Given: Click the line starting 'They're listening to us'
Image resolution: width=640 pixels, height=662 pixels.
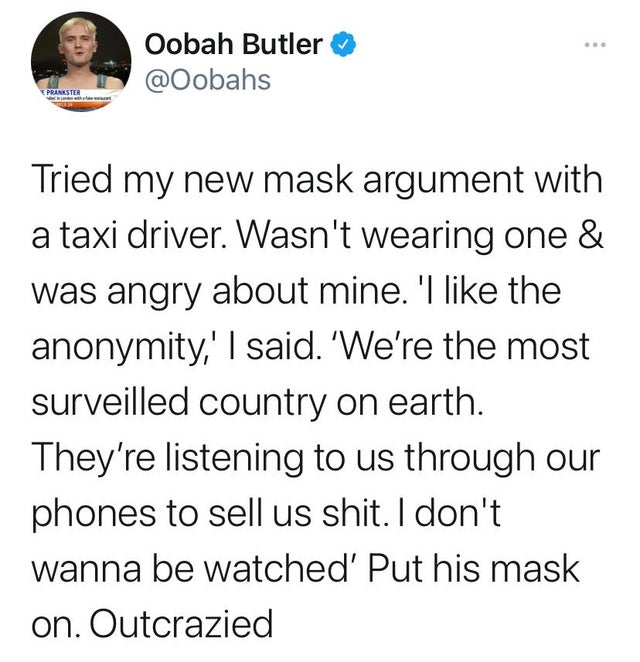Looking at the screenshot, I should pos(319,460).
